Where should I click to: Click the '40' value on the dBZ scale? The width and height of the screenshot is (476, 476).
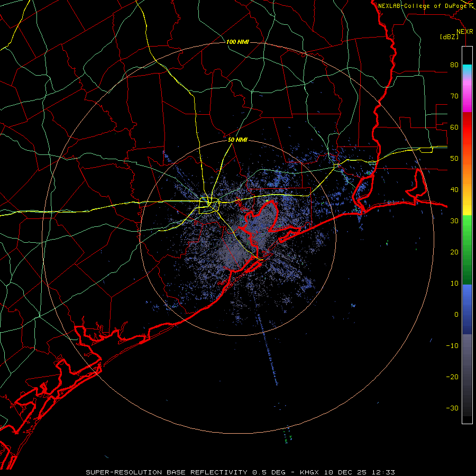(x=454, y=190)
